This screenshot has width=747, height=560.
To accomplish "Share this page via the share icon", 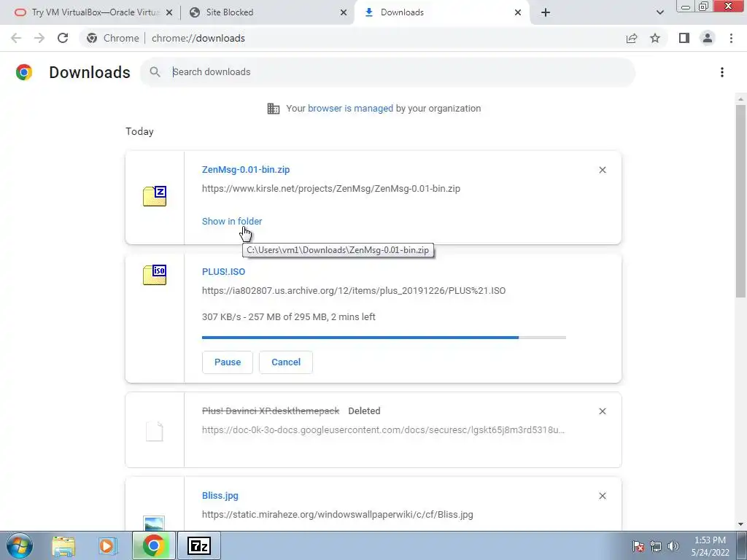I will pyautogui.click(x=632, y=38).
